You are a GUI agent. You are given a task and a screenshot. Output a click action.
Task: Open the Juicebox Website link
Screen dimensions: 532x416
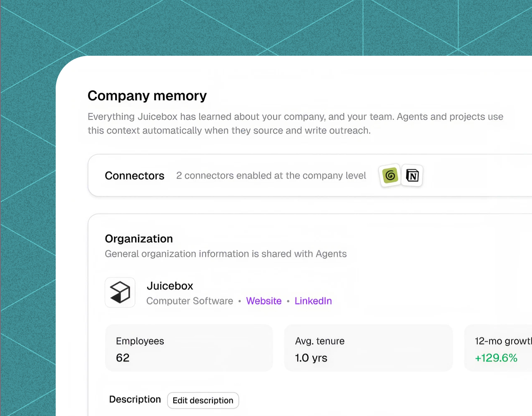click(264, 301)
